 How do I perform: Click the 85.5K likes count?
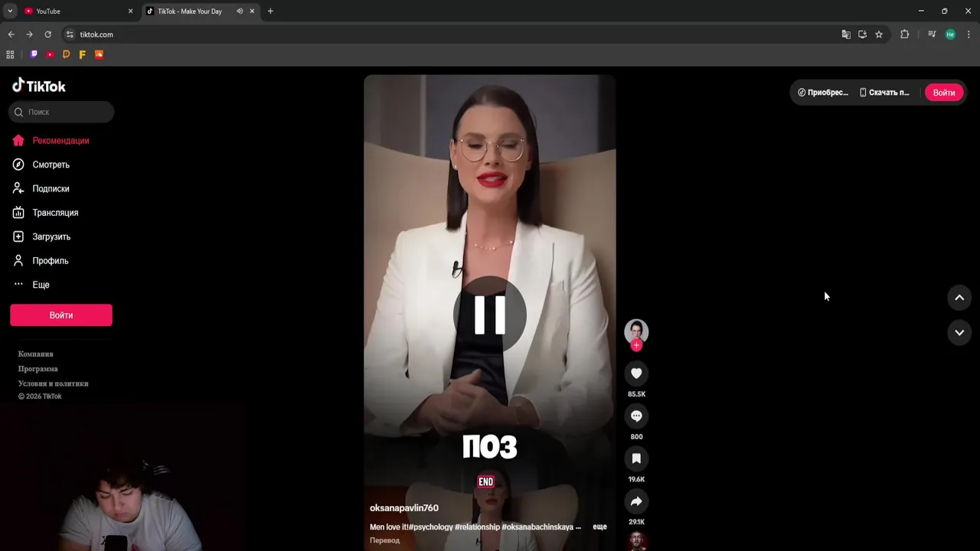click(x=636, y=394)
